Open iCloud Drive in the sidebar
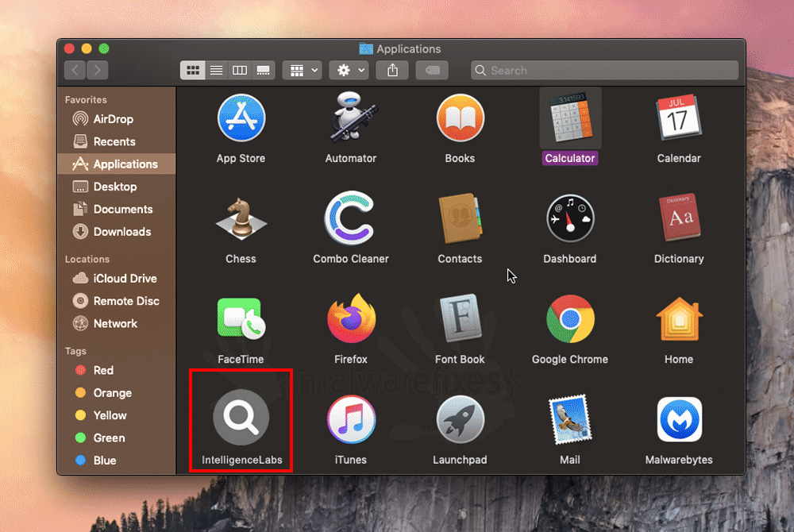Screen dimensions: 794x532 pyautogui.click(x=117, y=279)
